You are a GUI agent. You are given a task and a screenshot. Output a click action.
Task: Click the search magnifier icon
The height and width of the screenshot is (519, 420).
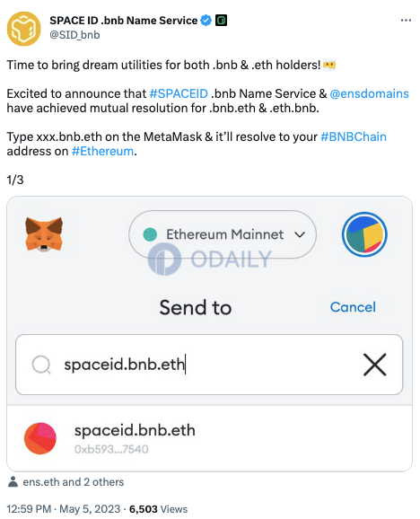point(41,365)
